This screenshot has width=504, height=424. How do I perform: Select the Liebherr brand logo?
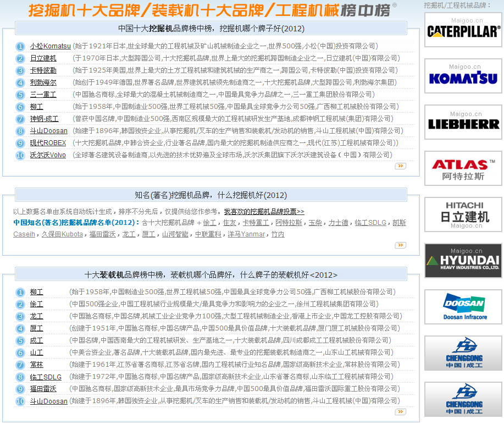463,123
